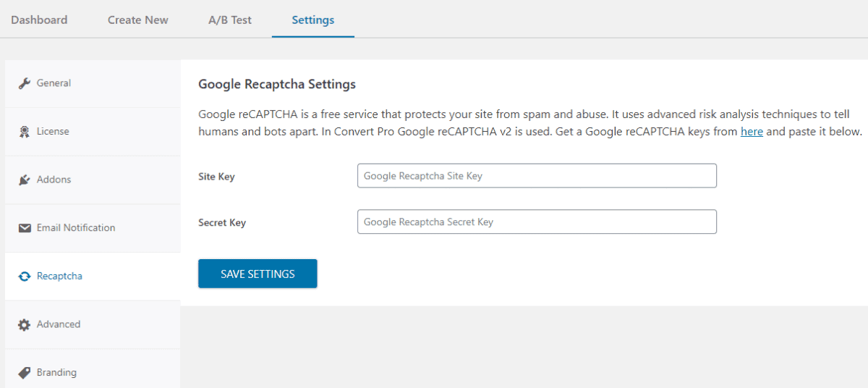Click the Addons plug icon
Viewport: 868px width, 388px height.
24,180
